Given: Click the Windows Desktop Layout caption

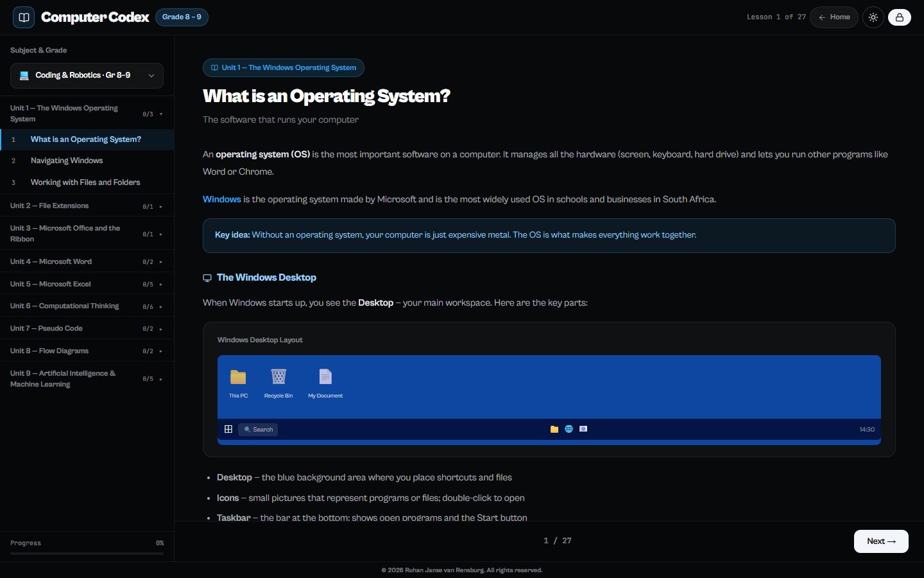Looking at the screenshot, I should pos(260,340).
